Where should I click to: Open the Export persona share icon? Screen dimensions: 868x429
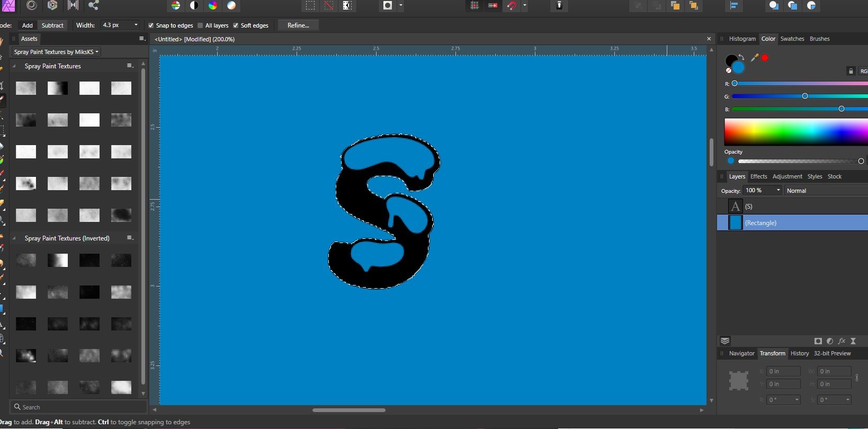pyautogui.click(x=93, y=5)
